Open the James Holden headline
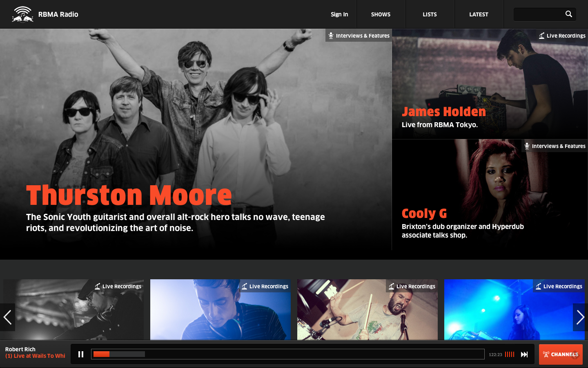The image size is (588, 368). (x=444, y=111)
